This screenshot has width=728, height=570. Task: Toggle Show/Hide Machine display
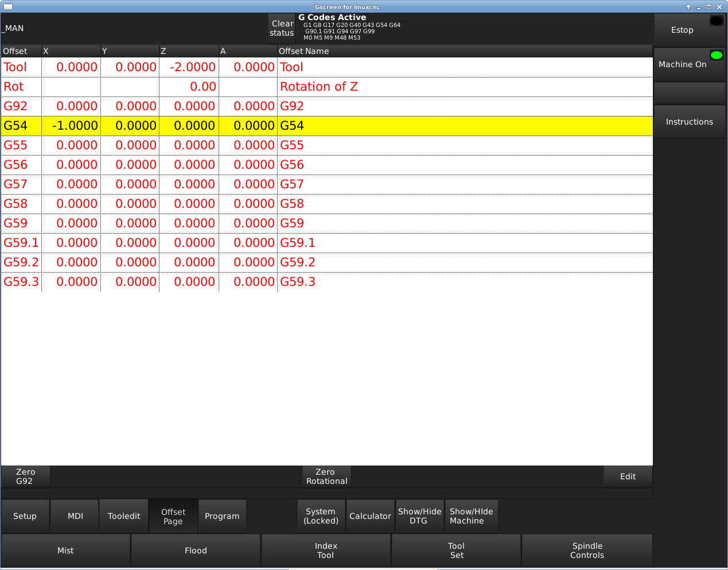pyautogui.click(x=471, y=516)
